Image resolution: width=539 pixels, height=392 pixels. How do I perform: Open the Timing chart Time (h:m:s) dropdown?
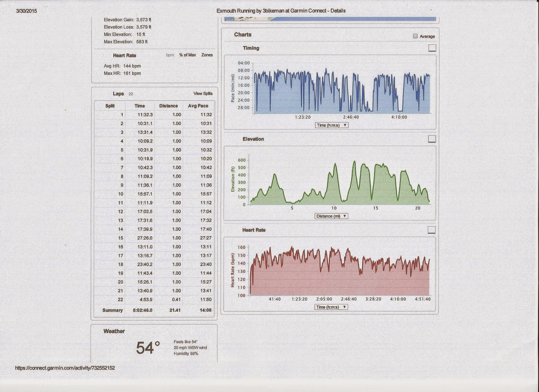tap(332, 125)
